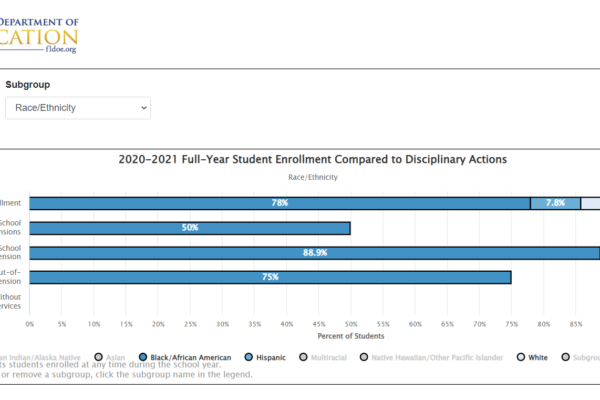Click the 50% bar in the chart
Image resolution: width=600 pixels, height=400 pixels.
click(x=190, y=228)
